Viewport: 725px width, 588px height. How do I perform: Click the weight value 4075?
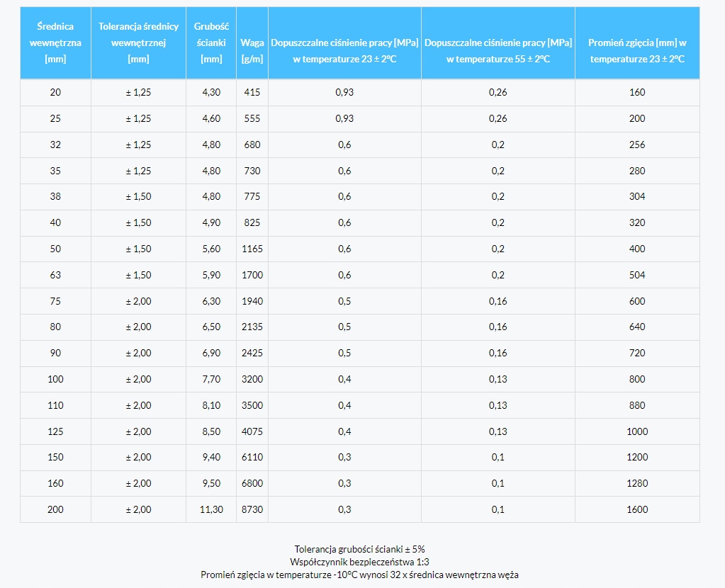click(x=252, y=431)
